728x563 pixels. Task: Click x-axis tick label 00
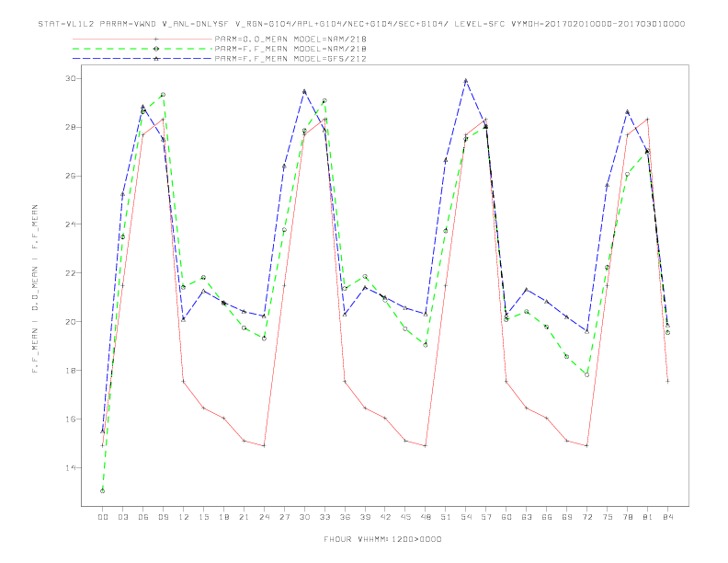coord(103,517)
